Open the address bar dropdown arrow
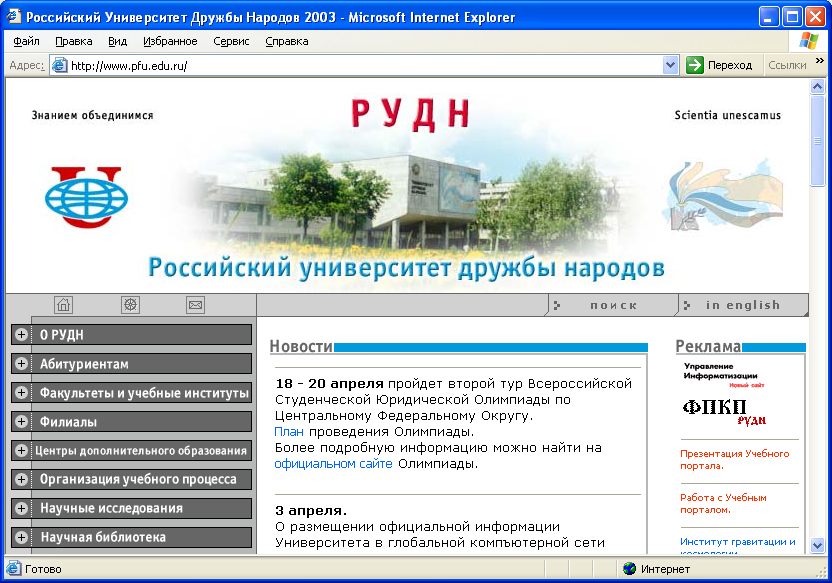This screenshot has height=583, width=832. coord(671,65)
